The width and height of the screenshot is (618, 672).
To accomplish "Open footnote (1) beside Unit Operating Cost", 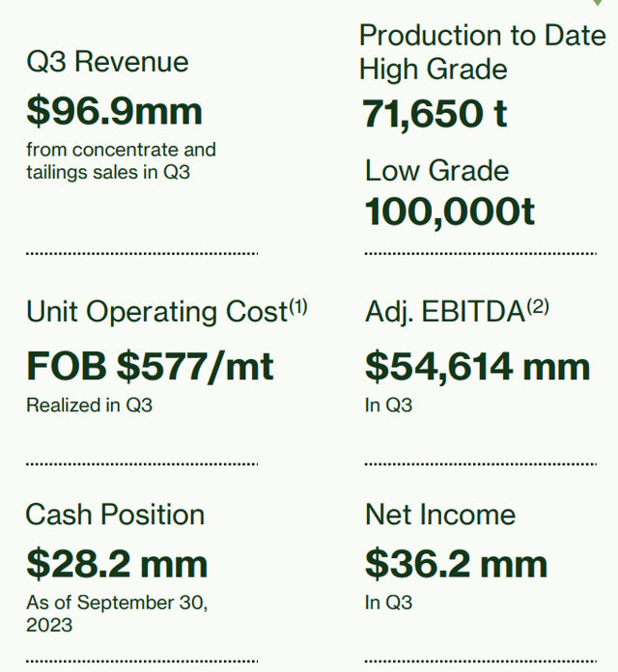I will tap(298, 307).
